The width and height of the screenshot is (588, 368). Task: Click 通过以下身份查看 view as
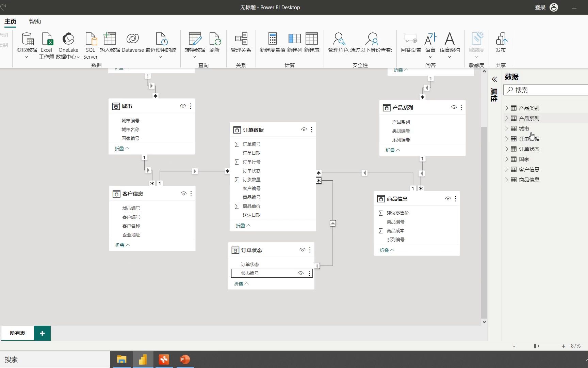[x=371, y=43]
